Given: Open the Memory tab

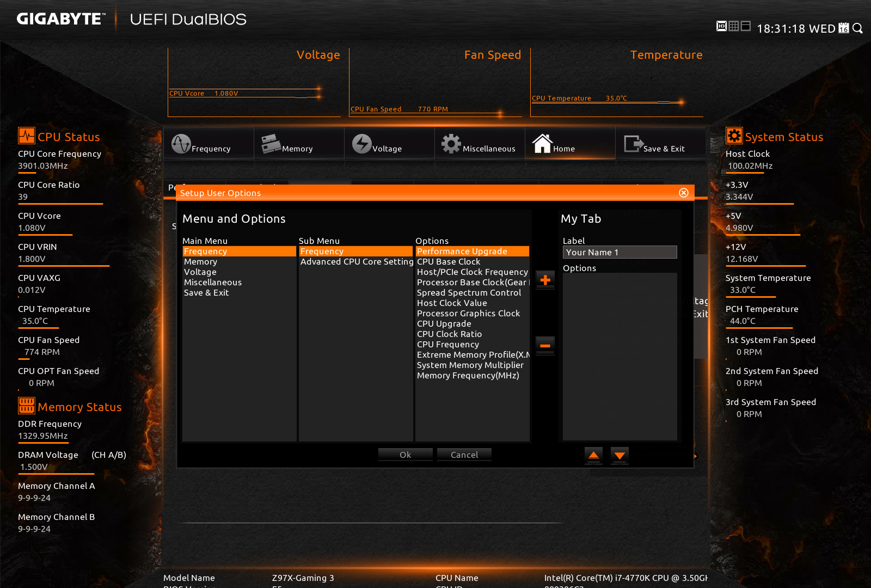Looking at the screenshot, I should pos(299,144).
